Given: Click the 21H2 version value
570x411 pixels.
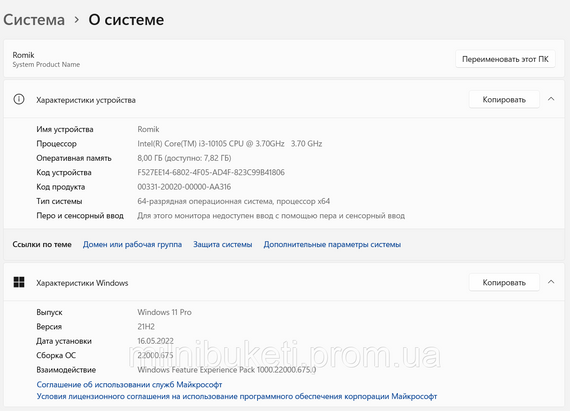Looking at the screenshot, I should (146, 327).
